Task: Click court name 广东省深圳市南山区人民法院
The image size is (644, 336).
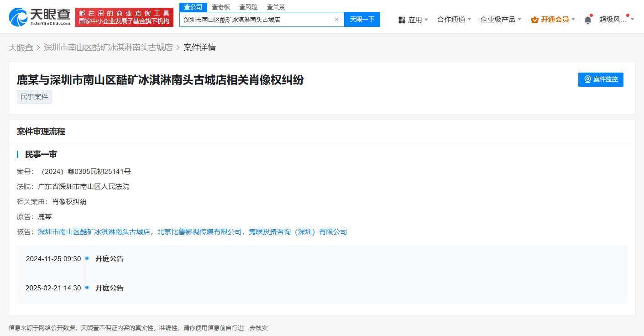Action: point(84,187)
